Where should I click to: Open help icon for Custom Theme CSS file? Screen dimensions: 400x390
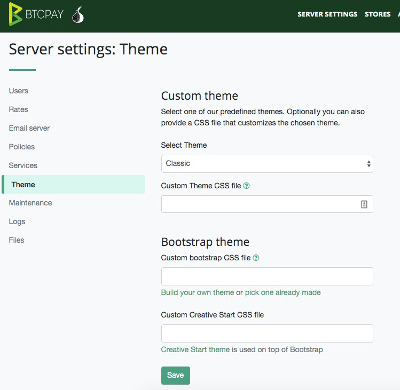pyautogui.click(x=246, y=186)
